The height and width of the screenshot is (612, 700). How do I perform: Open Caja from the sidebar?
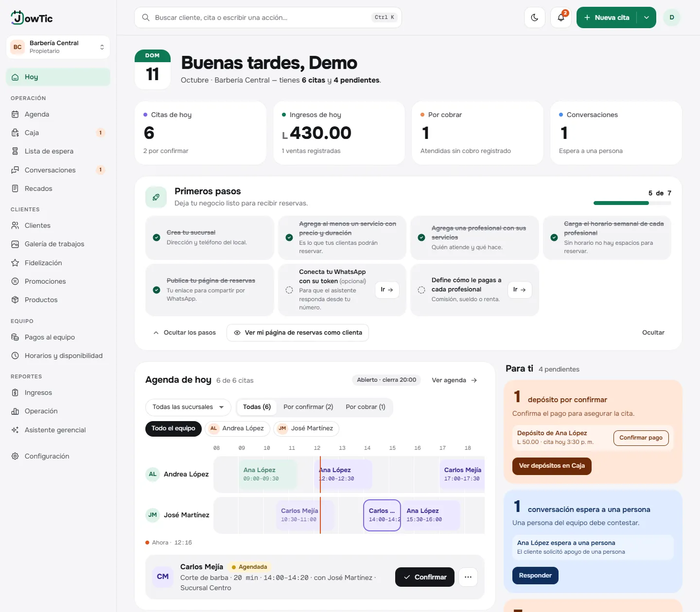point(58,133)
